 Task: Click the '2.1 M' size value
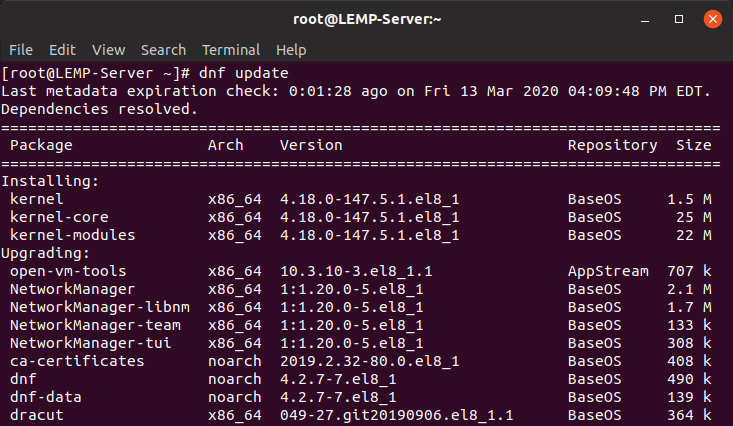point(690,289)
